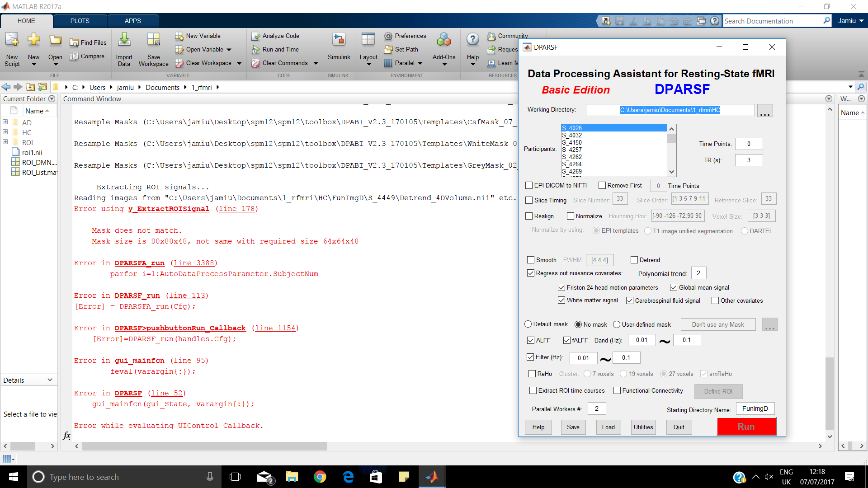
Task: Click Users in the address path
Action: (97, 87)
